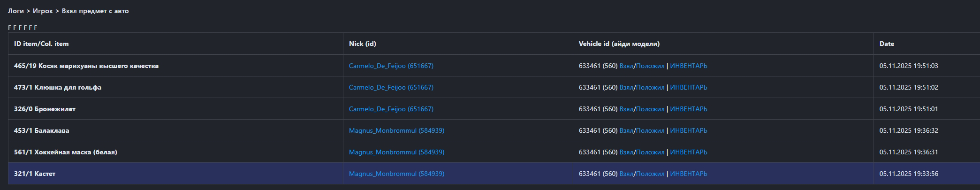This screenshot has width=980, height=190.
Task: Open Magnus_Monbrommul link in Кастет row
Action: (x=396, y=174)
